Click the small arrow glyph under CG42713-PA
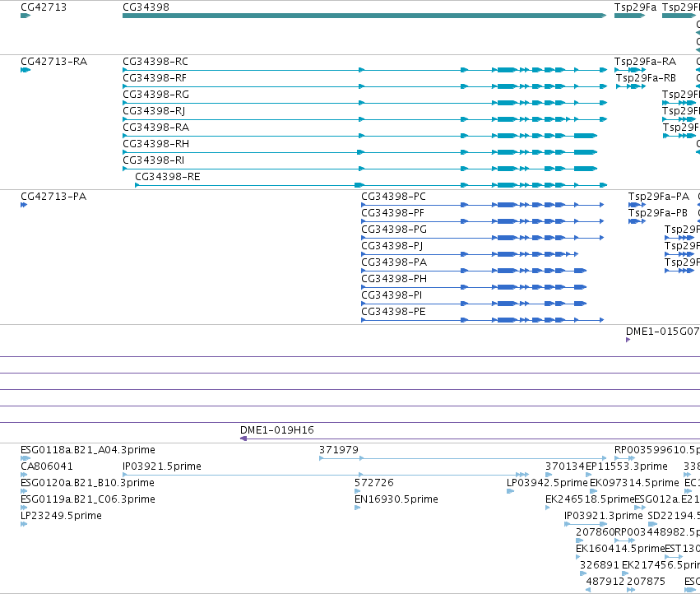700x594 pixels. point(24,205)
